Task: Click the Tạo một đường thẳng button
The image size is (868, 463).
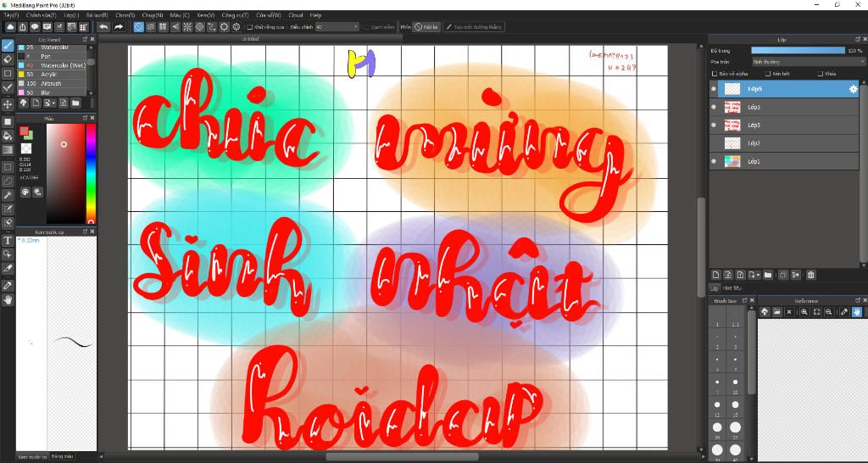Action: coord(474,26)
